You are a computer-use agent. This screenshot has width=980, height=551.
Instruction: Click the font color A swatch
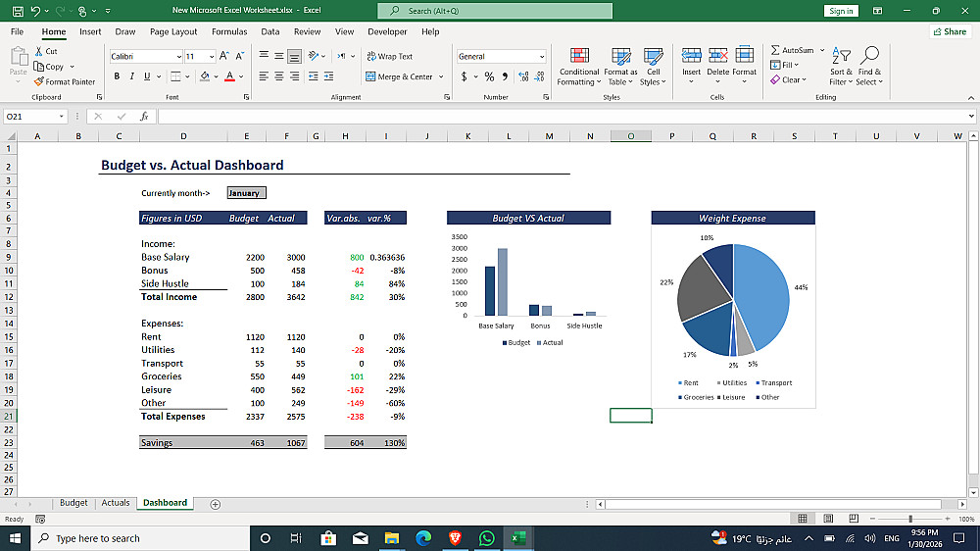tap(229, 76)
